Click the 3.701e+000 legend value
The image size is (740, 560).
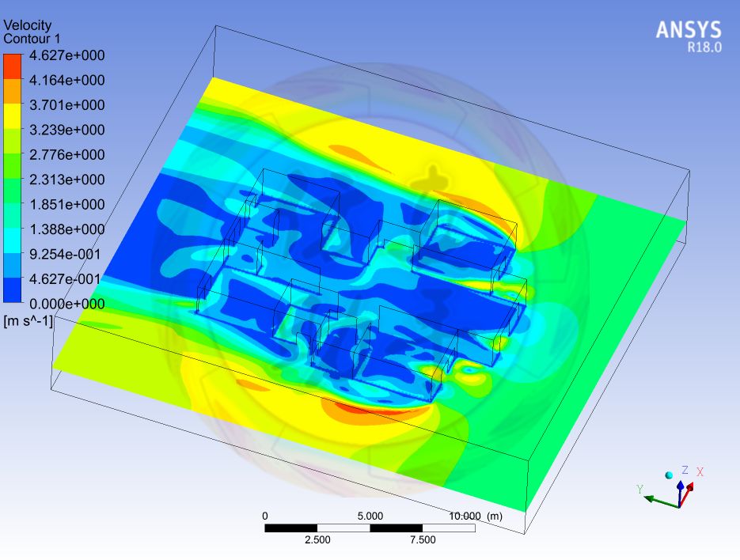(x=67, y=104)
